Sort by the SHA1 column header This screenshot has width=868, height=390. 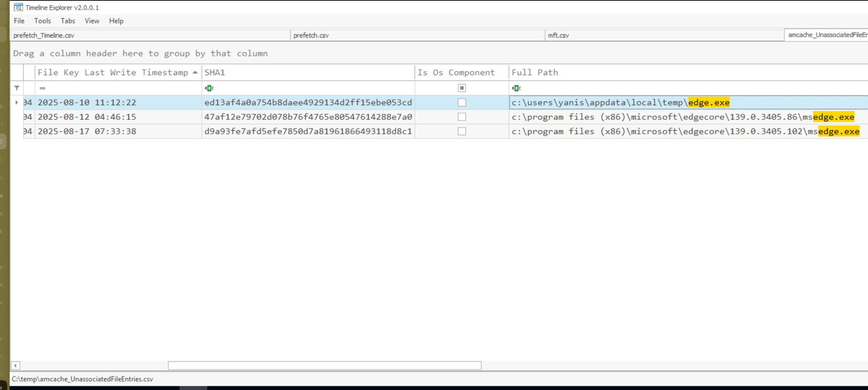point(308,72)
